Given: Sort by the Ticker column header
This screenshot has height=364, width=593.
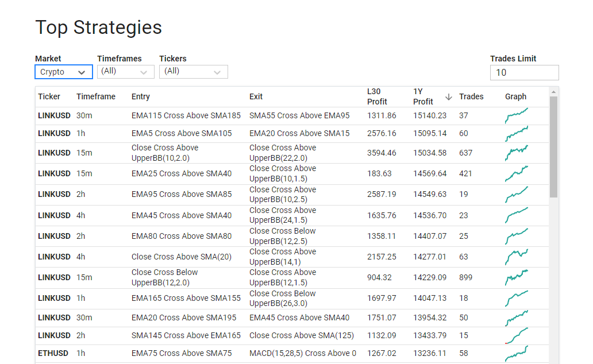Looking at the screenshot, I should pos(49,96).
